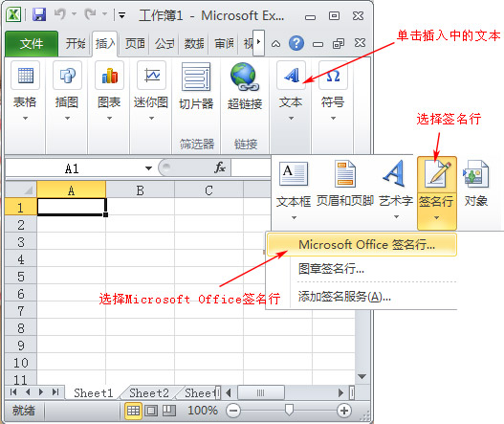Undo the last action
The width and height of the screenshot is (504, 424).
tap(60, 14)
